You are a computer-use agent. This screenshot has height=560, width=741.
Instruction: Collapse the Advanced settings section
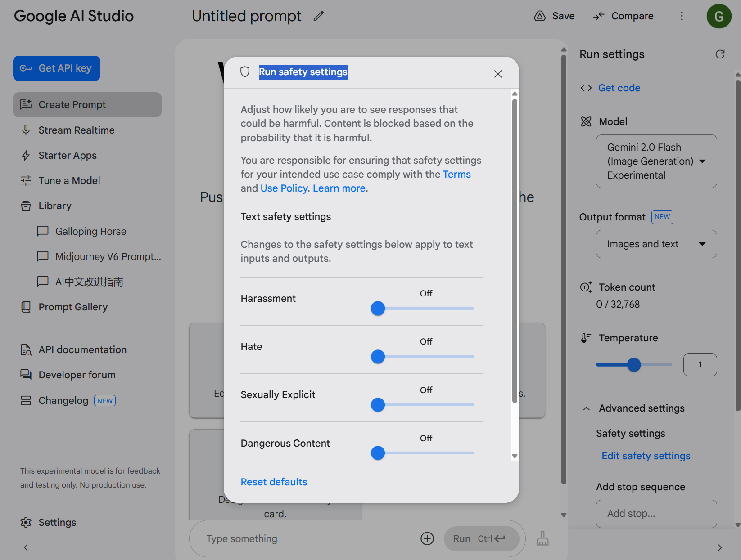click(x=586, y=408)
